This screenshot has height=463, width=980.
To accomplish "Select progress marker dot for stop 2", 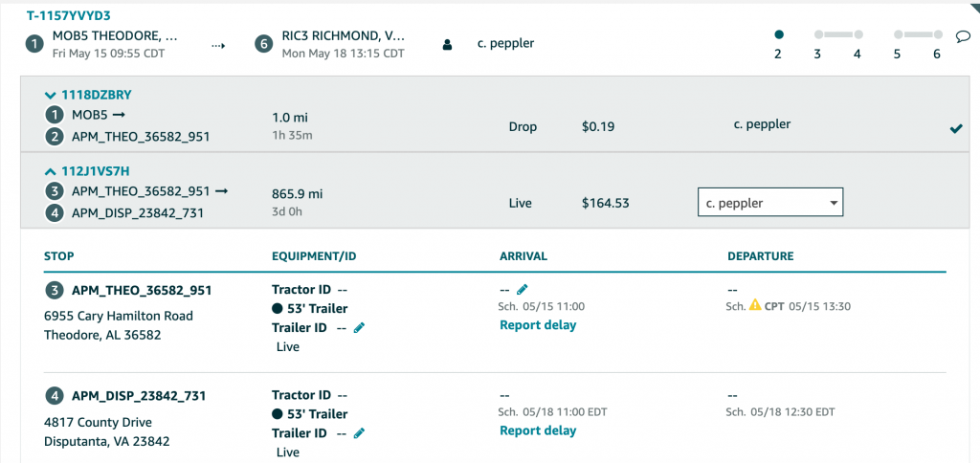I will (779, 35).
